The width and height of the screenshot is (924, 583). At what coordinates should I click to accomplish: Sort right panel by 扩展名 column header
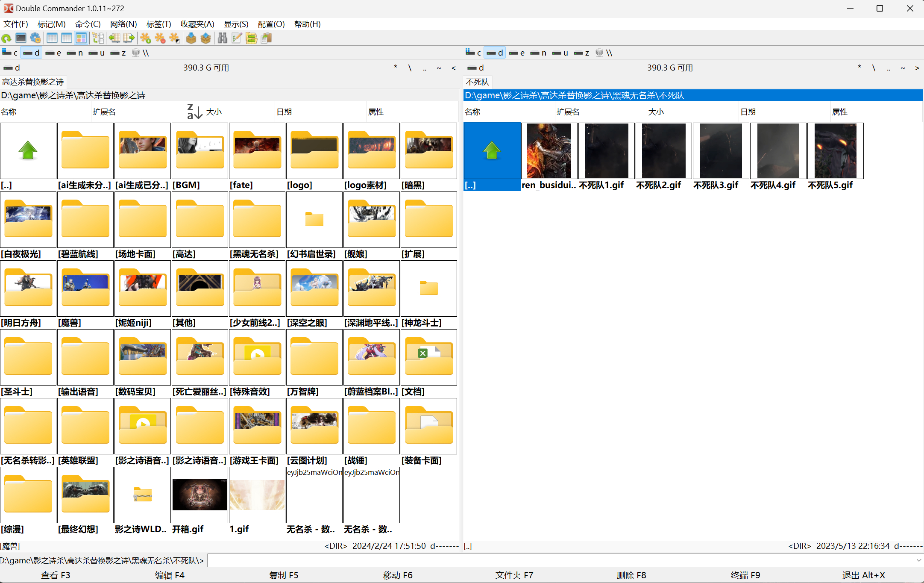(x=601, y=112)
